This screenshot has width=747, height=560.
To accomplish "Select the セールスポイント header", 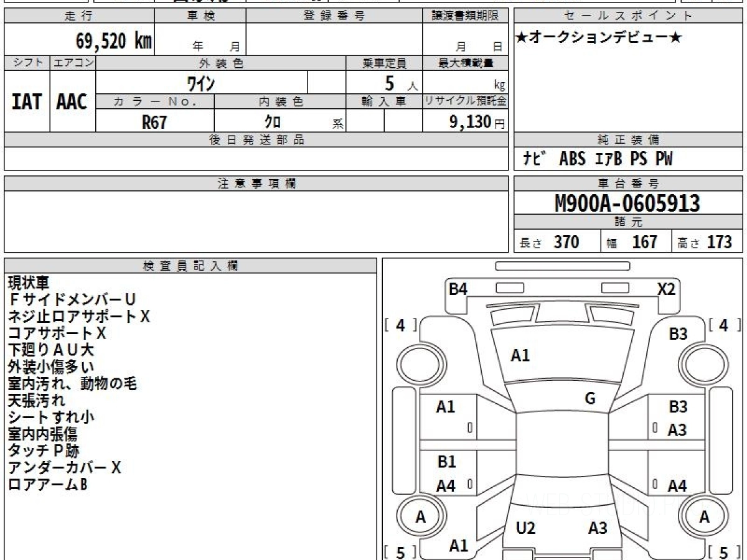I will tap(629, 16).
